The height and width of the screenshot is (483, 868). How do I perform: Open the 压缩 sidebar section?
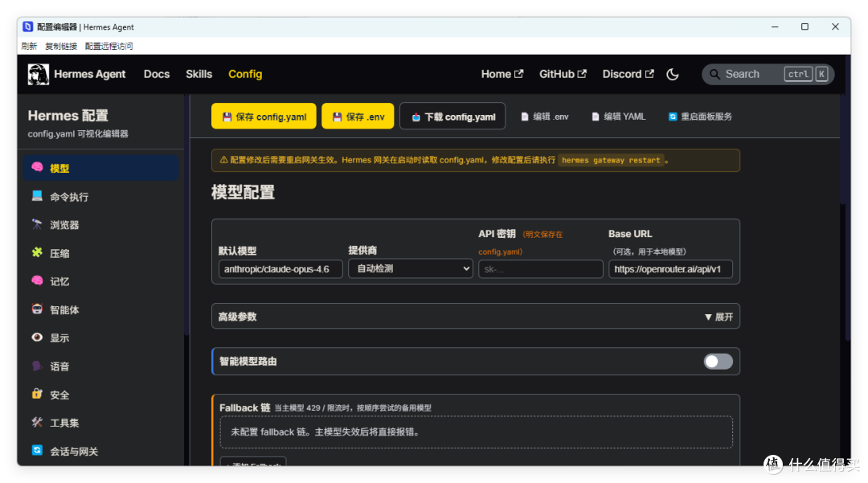coord(100,253)
